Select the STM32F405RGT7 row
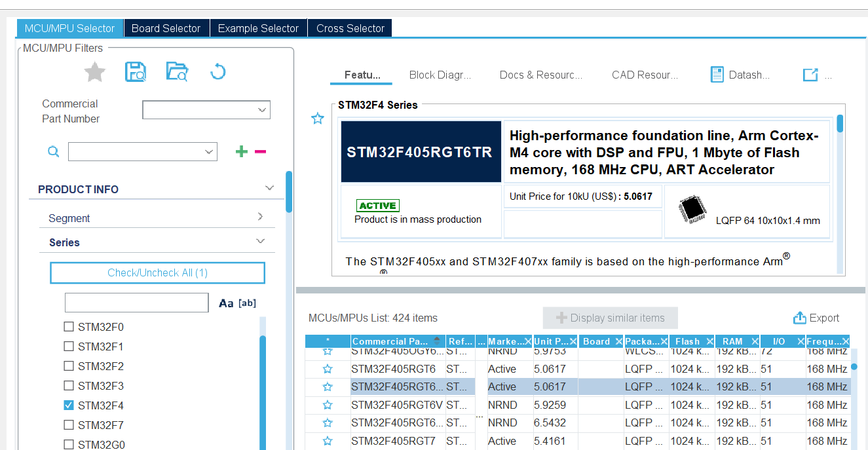The image size is (868, 450). click(578, 441)
